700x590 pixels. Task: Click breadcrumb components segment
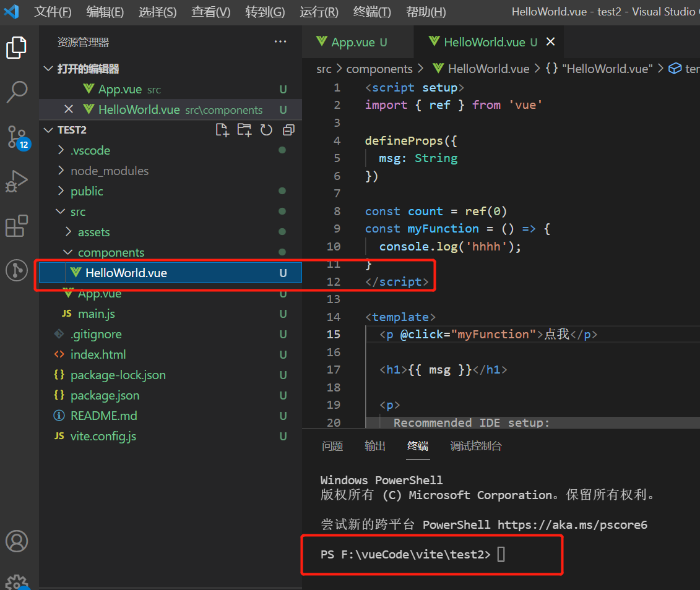click(x=379, y=69)
